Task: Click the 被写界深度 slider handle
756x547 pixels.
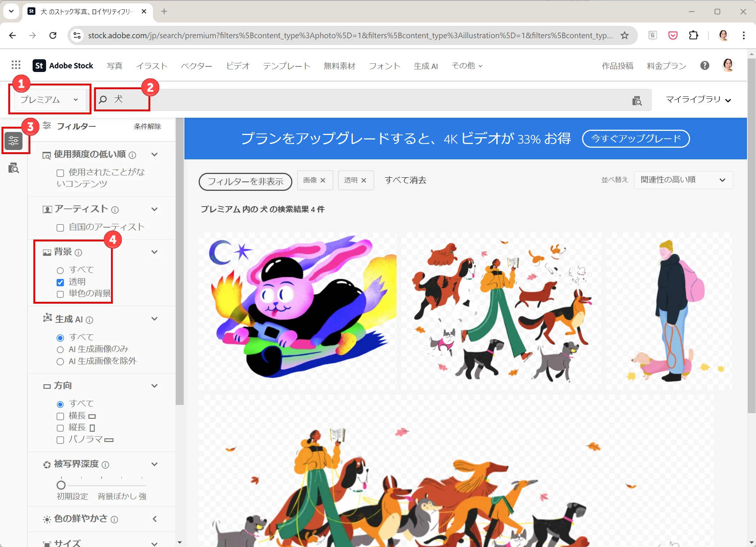Action: tap(61, 485)
